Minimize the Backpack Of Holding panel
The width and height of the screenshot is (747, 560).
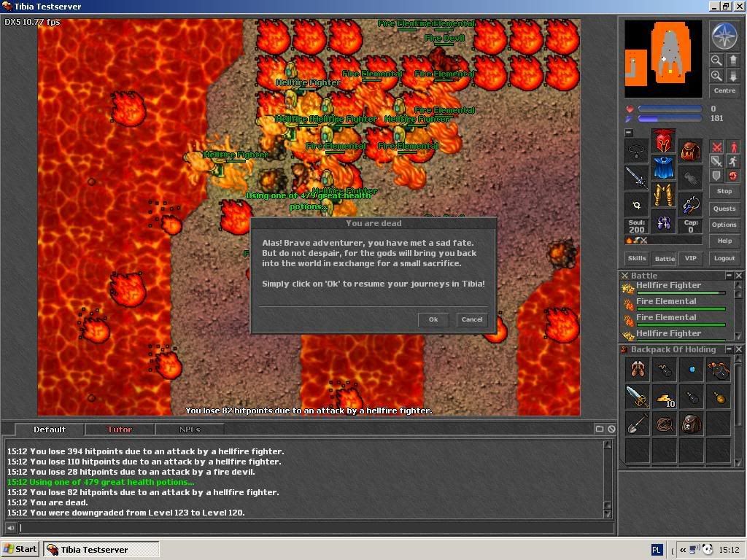pyautogui.click(x=729, y=349)
